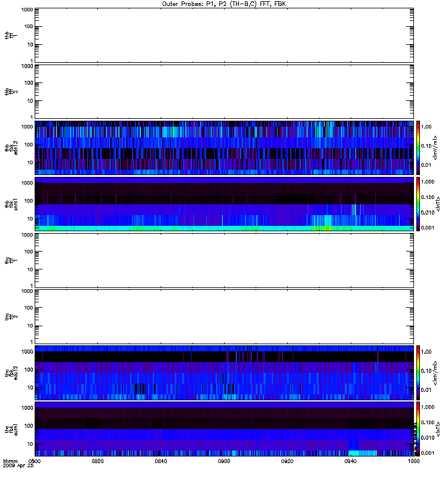Click the '2009 Apr 25' date label
This screenshot has height=478, width=448.
(18, 466)
